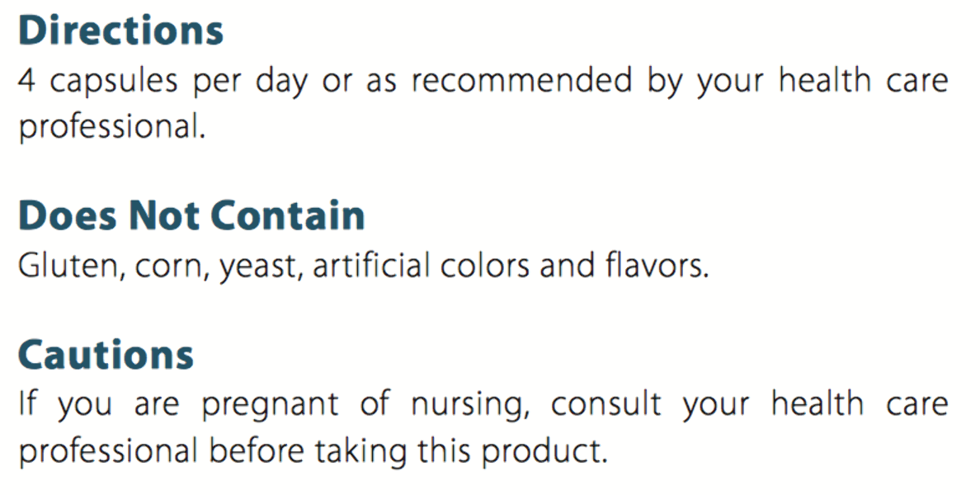Viewport: 980px width, 495px height.
Task: Click the number 4 before "capsules"
Action: (x=26, y=81)
